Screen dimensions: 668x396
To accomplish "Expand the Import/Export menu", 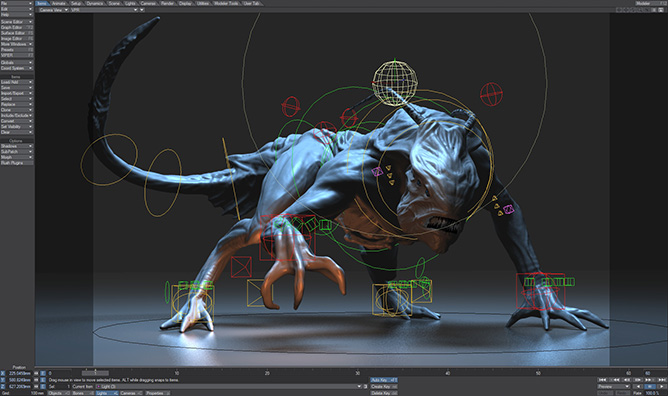I will [x=17, y=93].
